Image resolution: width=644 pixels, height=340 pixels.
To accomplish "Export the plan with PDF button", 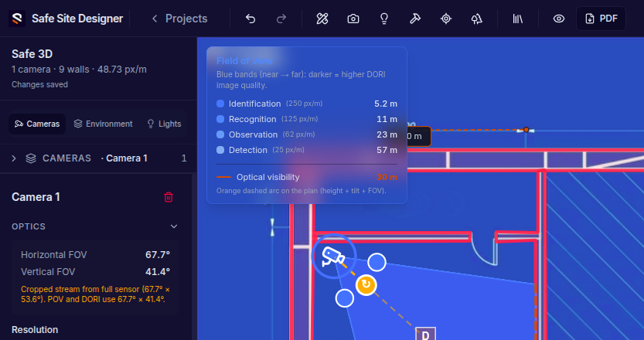I will (601, 19).
